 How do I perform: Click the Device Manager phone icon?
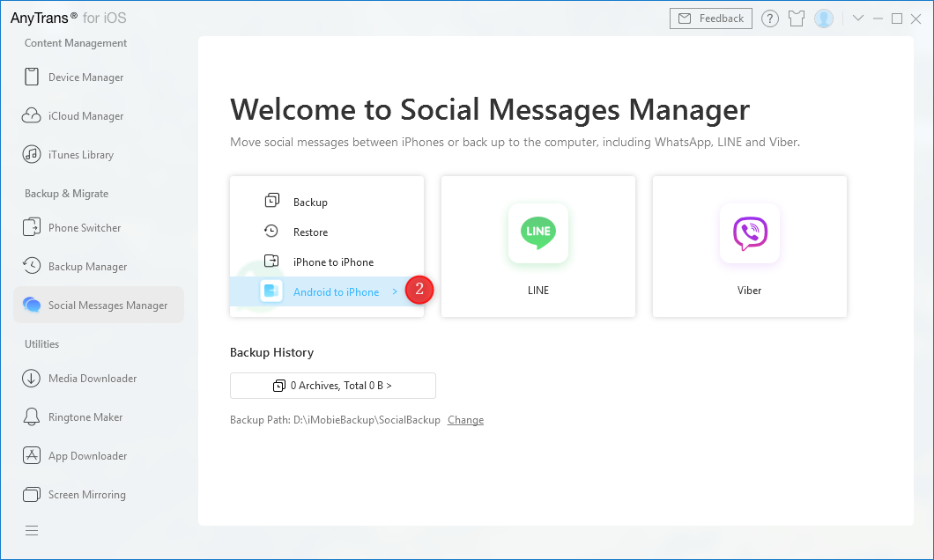(32, 77)
